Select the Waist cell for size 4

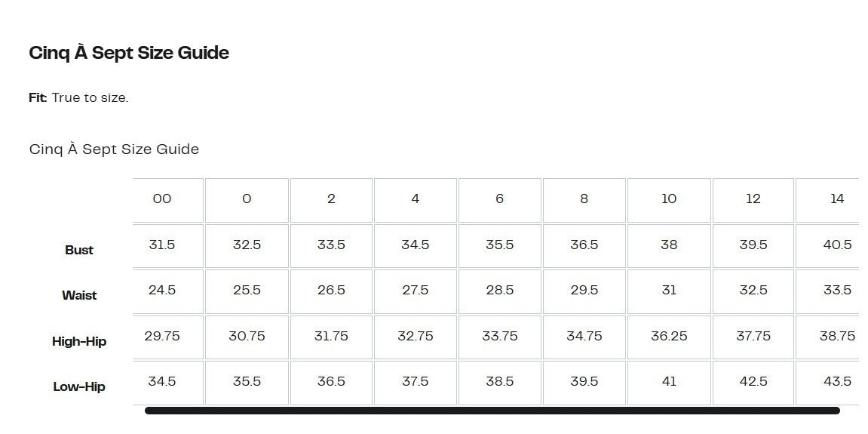coord(415,291)
